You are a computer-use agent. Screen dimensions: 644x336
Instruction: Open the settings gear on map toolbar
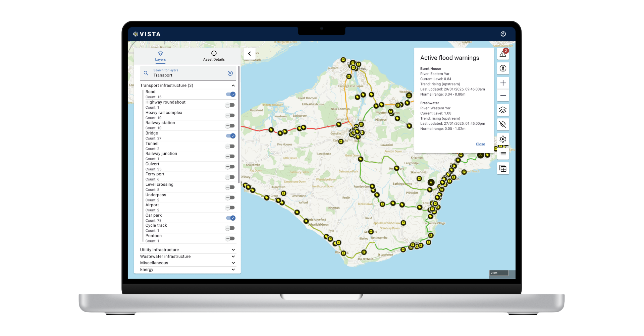pos(503,139)
